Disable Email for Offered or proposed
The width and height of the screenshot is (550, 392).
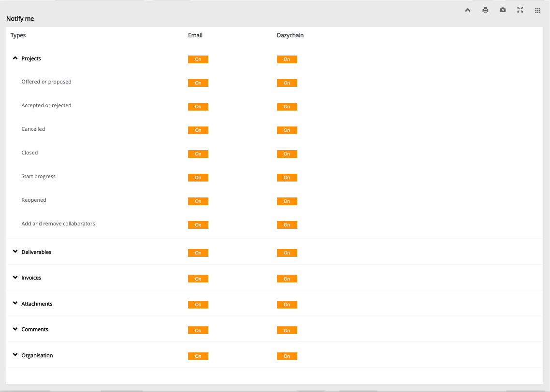198,83
